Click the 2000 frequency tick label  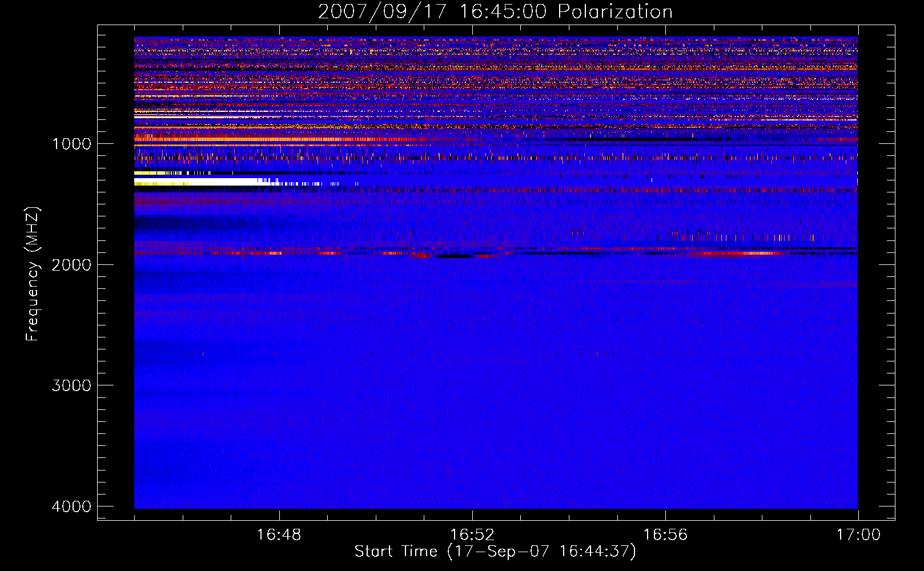click(72, 264)
